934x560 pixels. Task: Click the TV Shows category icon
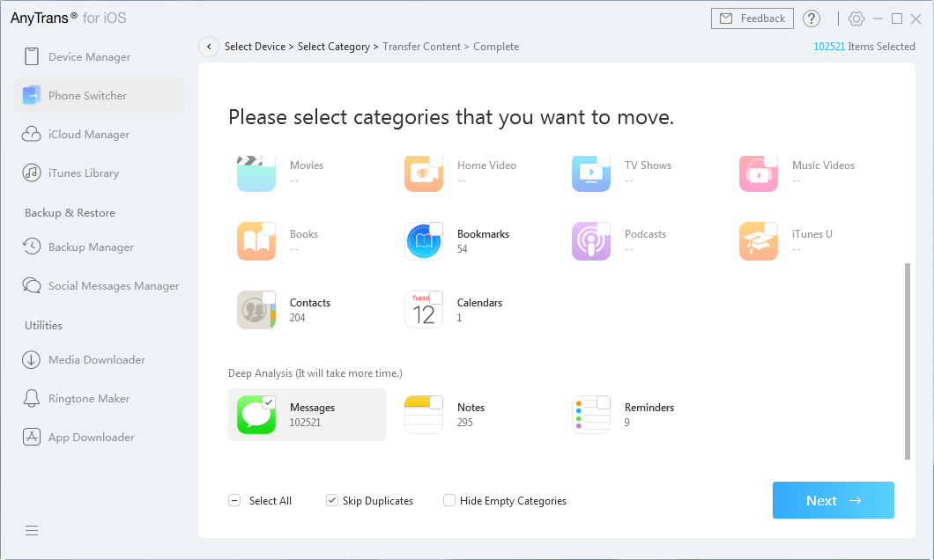591,173
